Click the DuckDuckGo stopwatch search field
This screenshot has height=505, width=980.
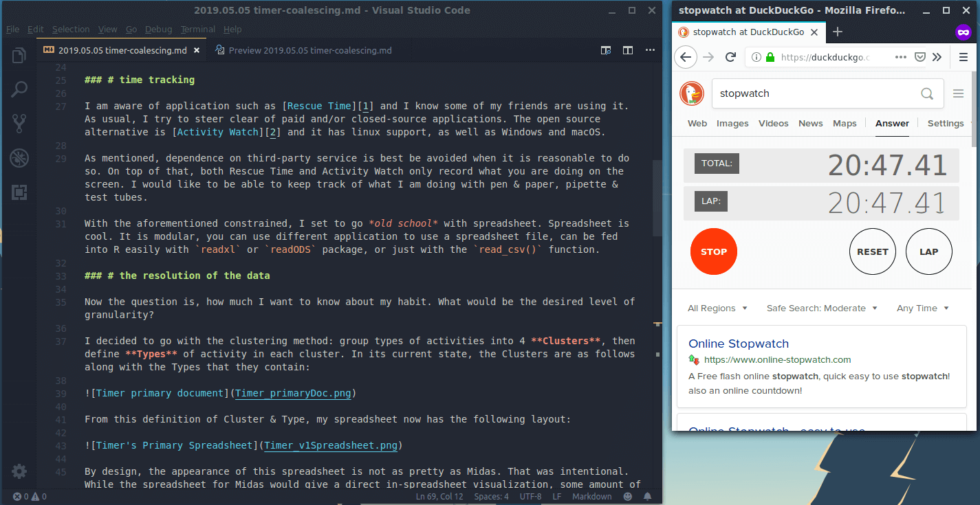(815, 93)
